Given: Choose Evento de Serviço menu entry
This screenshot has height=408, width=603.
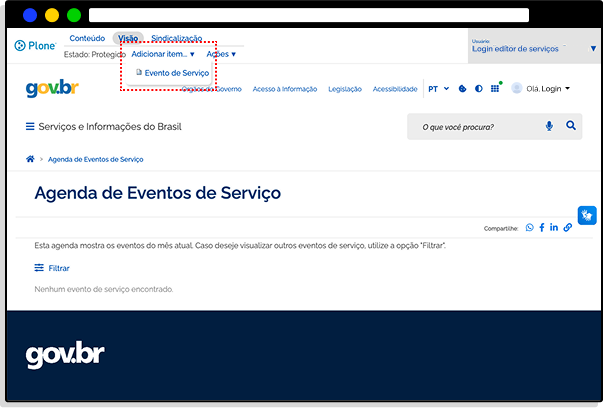Looking at the screenshot, I should tap(173, 73).
